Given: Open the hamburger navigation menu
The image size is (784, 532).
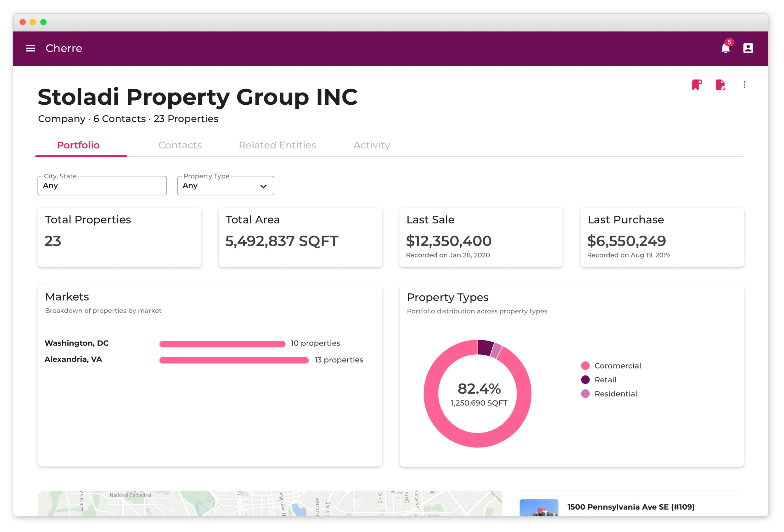Looking at the screenshot, I should [x=31, y=48].
